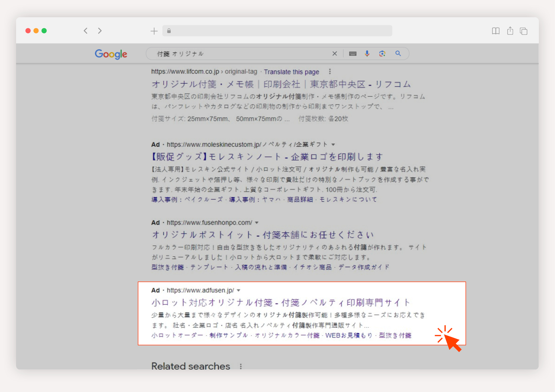Click the 導入事例：ベイクルーズ sitelink

click(187, 199)
